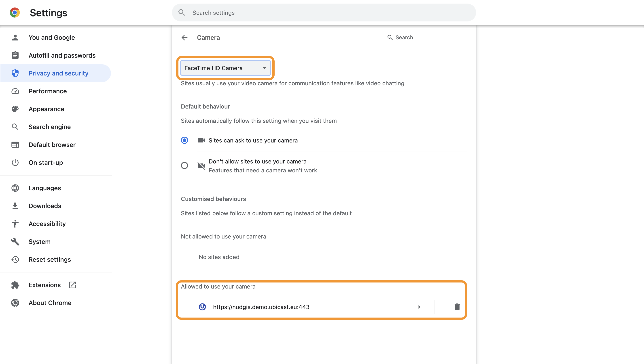The width and height of the screenshot is (644, 364).
Task: Click the crossed-out camera icon beside Don't allow
Action: 201,165
